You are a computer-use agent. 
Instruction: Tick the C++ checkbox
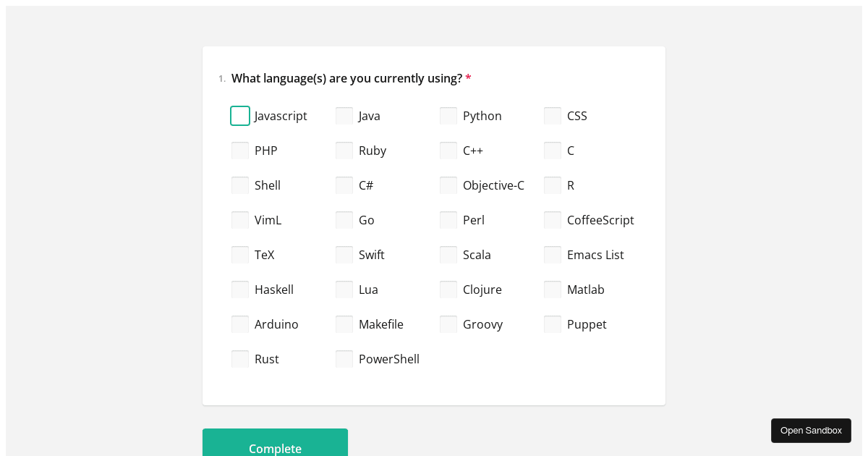[x=448, y=151]
